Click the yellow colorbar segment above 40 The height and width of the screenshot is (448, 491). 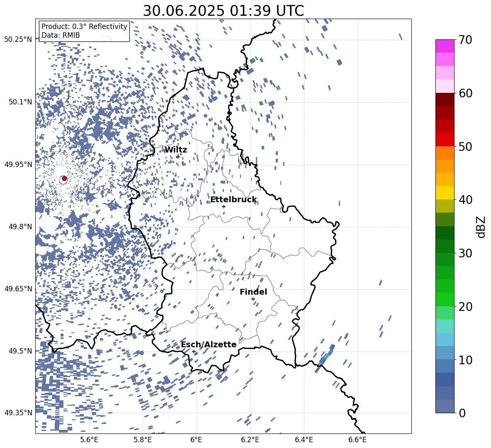click(x=445, y=193)
